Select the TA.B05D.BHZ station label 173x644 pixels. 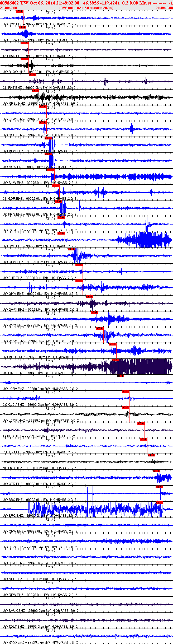[x=40, y=56]
